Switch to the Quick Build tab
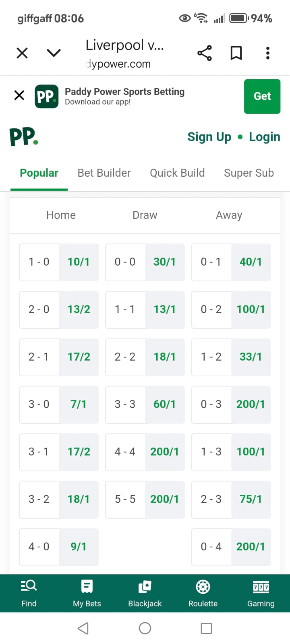The height and width of the screenshot is (644, 290). click(177, 173)
